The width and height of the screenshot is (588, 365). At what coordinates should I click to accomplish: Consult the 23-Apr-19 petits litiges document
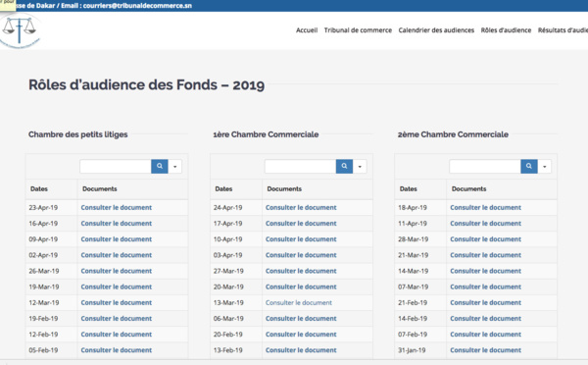[117, 207]
